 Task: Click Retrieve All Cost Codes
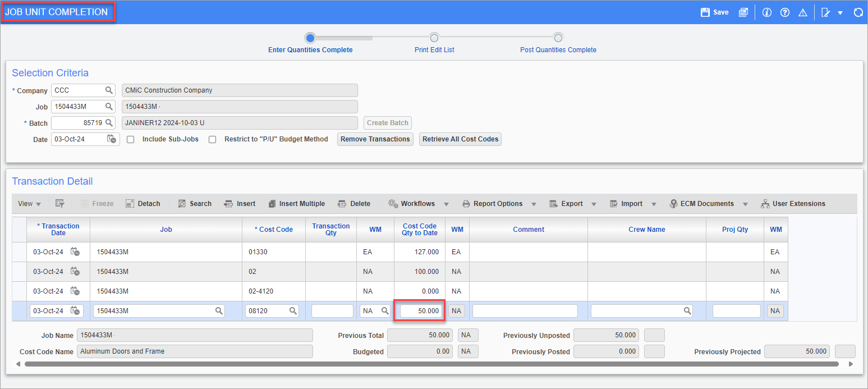click(460, 139)
